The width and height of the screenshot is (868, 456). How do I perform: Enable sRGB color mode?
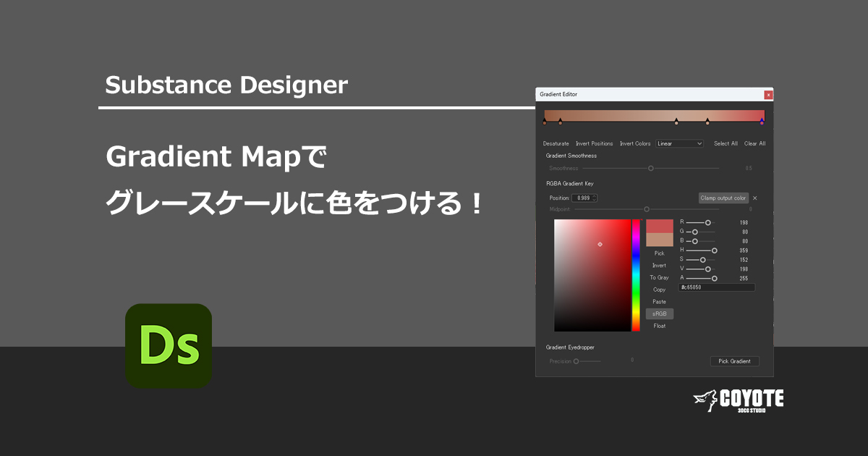coord(660,313)
